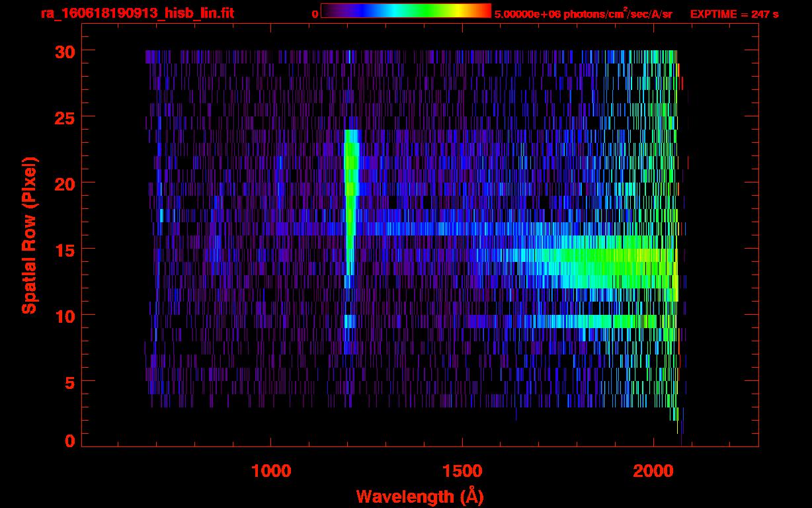
Task: Click the EXPTIME = 247 s text
Action: pyautogui.click(x=734, y=14)
